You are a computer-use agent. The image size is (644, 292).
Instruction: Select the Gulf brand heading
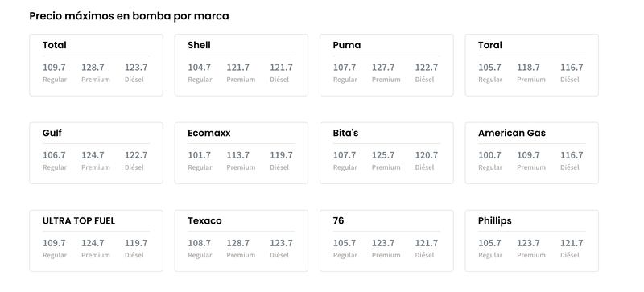pos(52,133)
